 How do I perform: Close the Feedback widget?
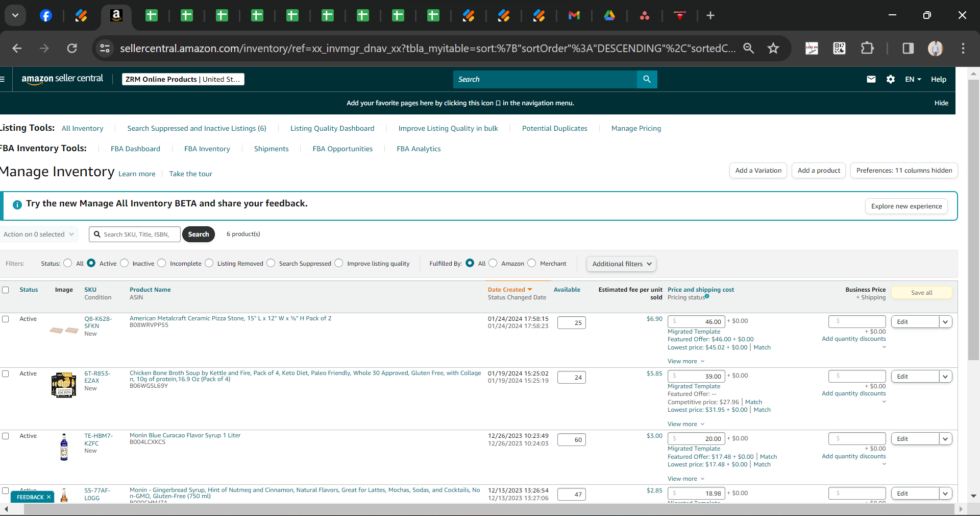click(x=48, y=497)
